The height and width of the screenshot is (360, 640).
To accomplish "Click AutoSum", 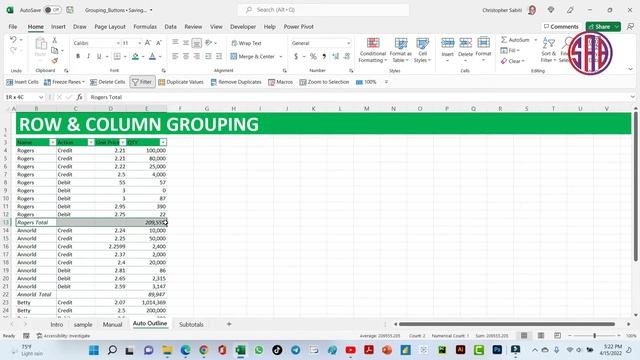I will coord(516,40).
